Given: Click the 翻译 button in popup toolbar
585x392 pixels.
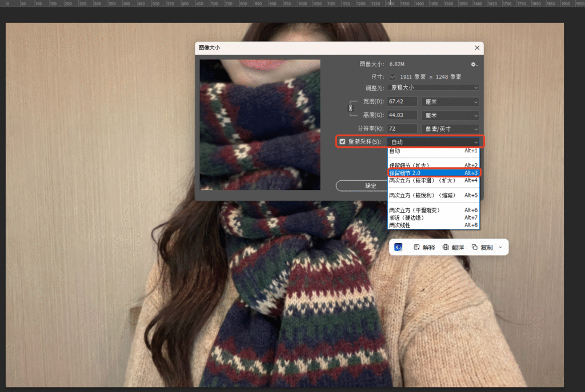Looking at the screenshot, I should (x=453, y=247).
